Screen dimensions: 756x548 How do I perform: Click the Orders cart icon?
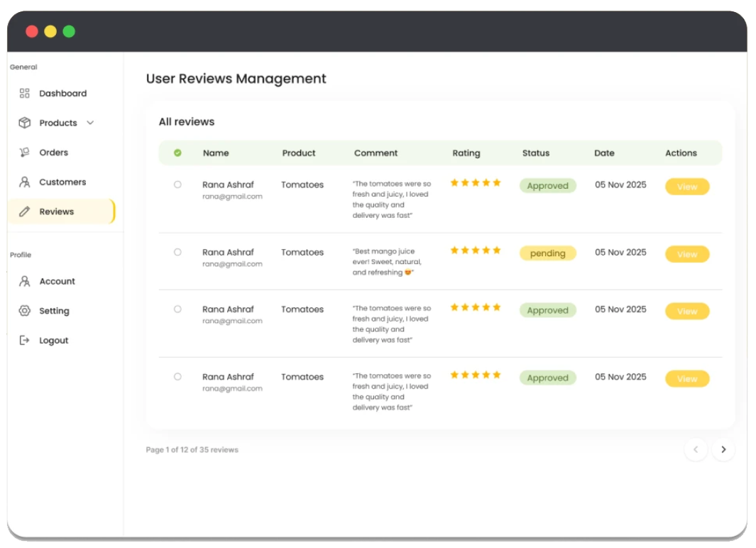pos(25,153)
